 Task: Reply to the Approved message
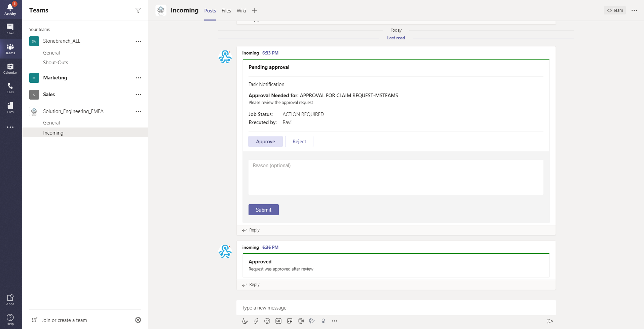click(251, 285)
